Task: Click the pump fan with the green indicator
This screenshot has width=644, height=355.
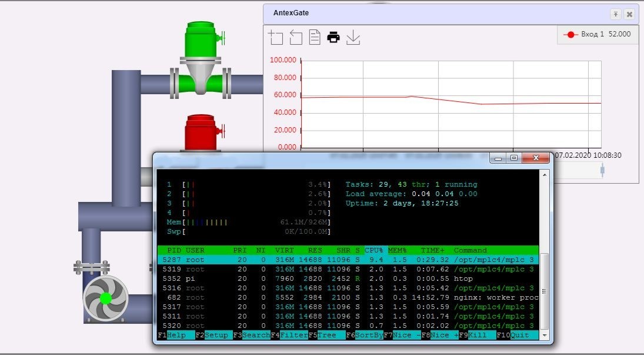Action: point(105,298)
